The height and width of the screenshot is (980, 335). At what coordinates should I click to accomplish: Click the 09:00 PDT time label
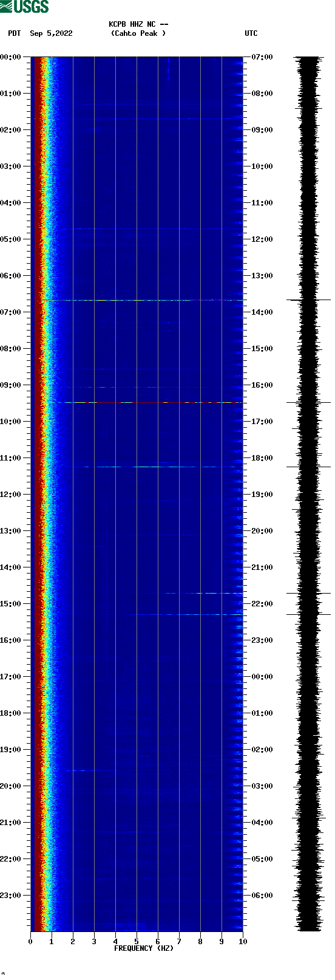coord(11,385)
